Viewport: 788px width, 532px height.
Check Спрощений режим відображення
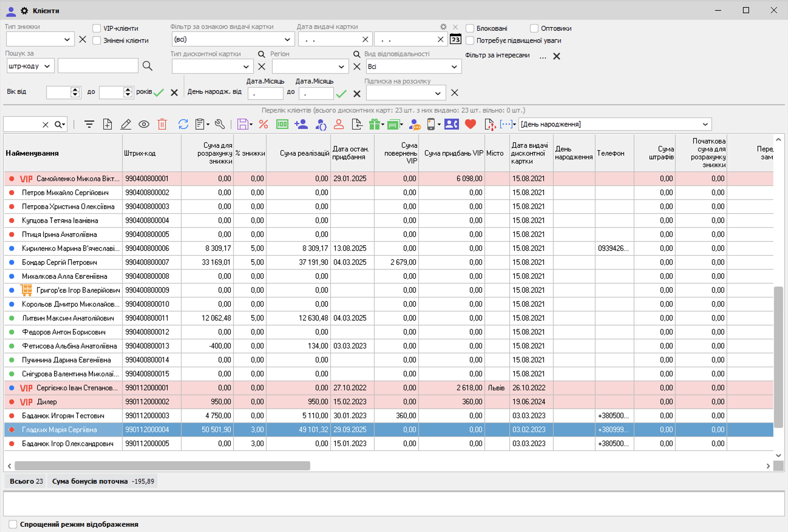pos(13,524)
